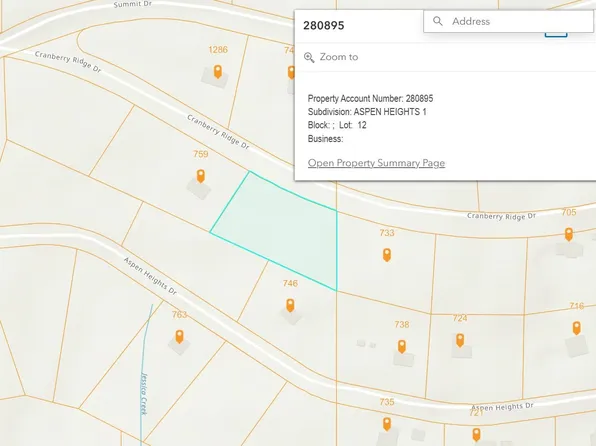Open Property Summary Page link
Screen dimensions: 596x446
click(x=376, y=163)
